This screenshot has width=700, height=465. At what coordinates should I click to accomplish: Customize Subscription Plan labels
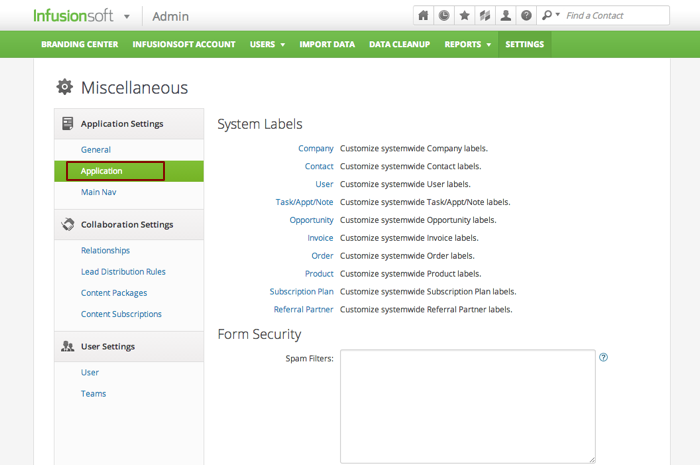pos(301,291)
